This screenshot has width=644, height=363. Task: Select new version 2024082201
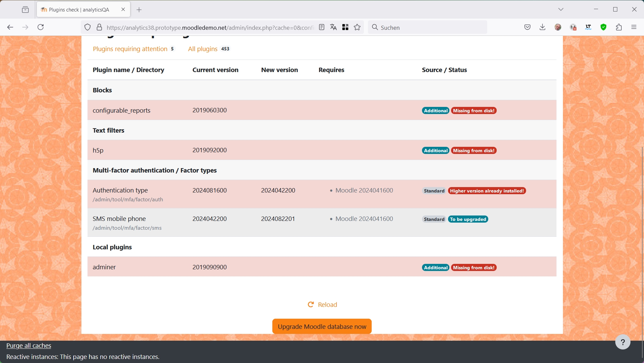(278, 219)
